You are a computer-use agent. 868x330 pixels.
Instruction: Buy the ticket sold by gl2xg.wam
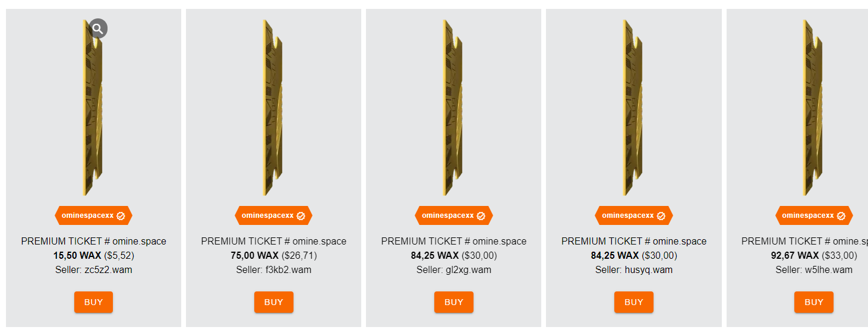[x=454, y=302]
